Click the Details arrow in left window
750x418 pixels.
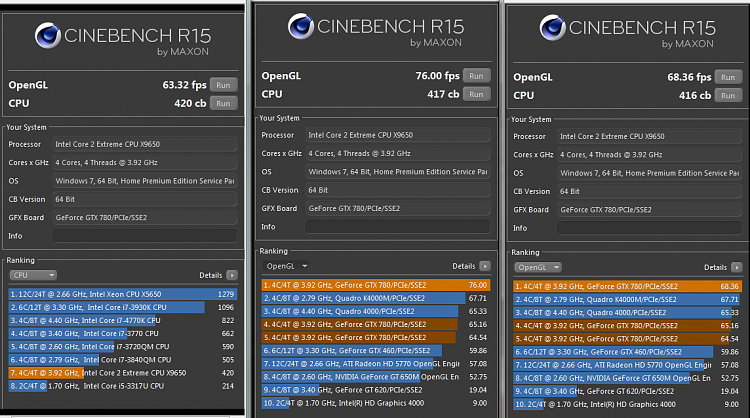coord(232,275)
